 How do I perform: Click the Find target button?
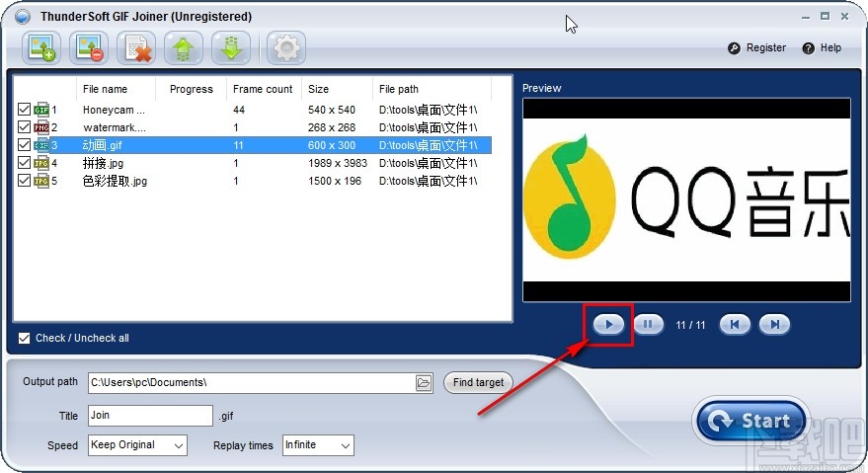click(x=478, y=383)
